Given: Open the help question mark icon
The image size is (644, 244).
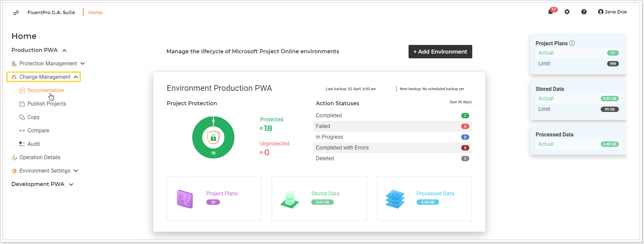Looking at the screenshot, I should click(584, 12).
